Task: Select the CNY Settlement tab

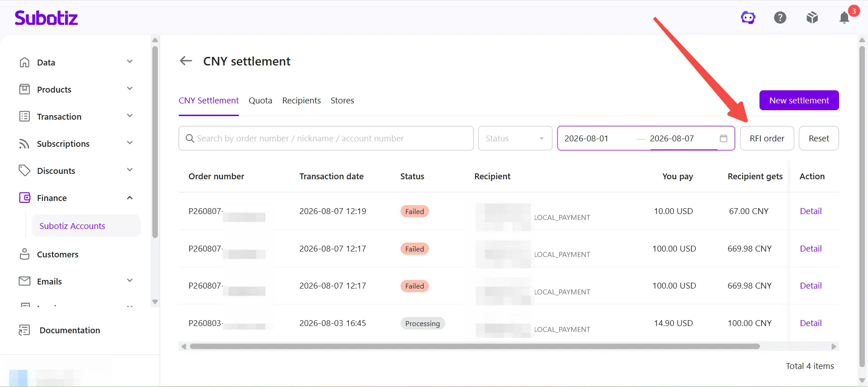Action: (208, 100)
